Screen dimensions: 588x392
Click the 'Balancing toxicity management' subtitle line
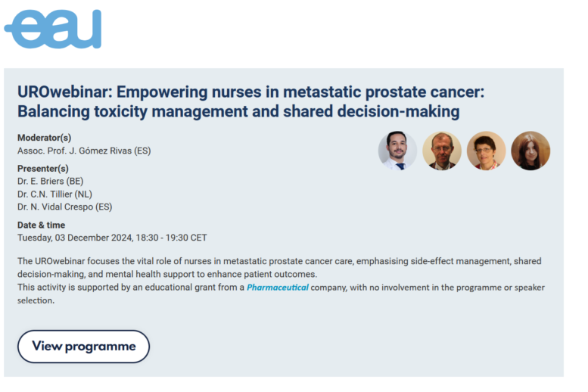238,112
